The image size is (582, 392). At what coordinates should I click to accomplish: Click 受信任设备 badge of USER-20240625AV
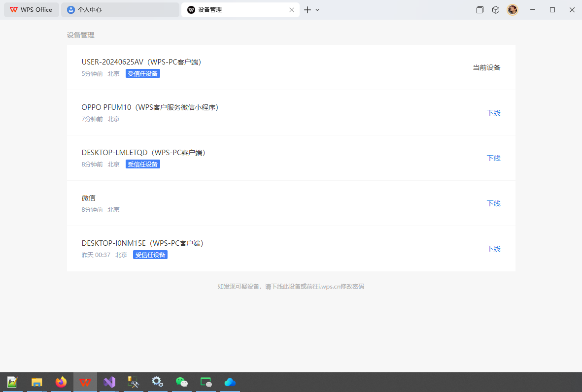point(142,74)
